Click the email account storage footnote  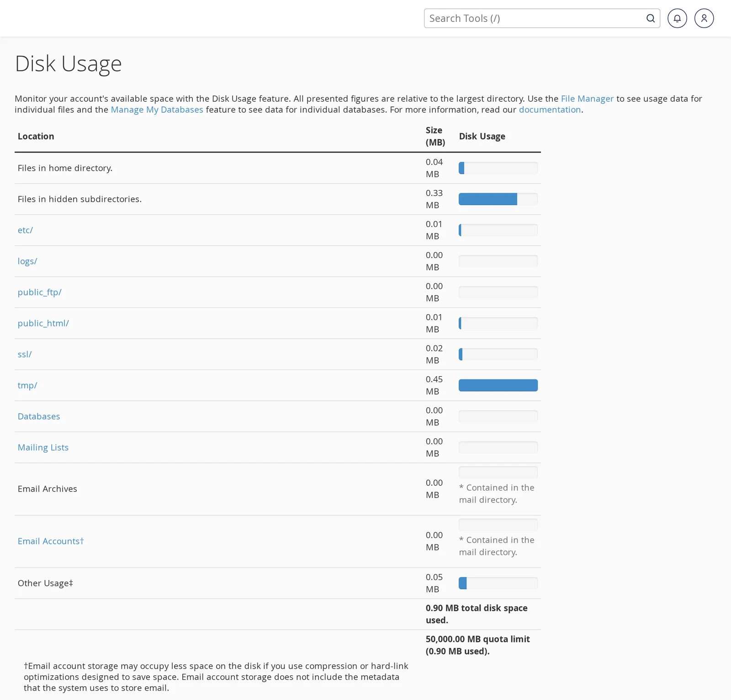click(216, 677)
